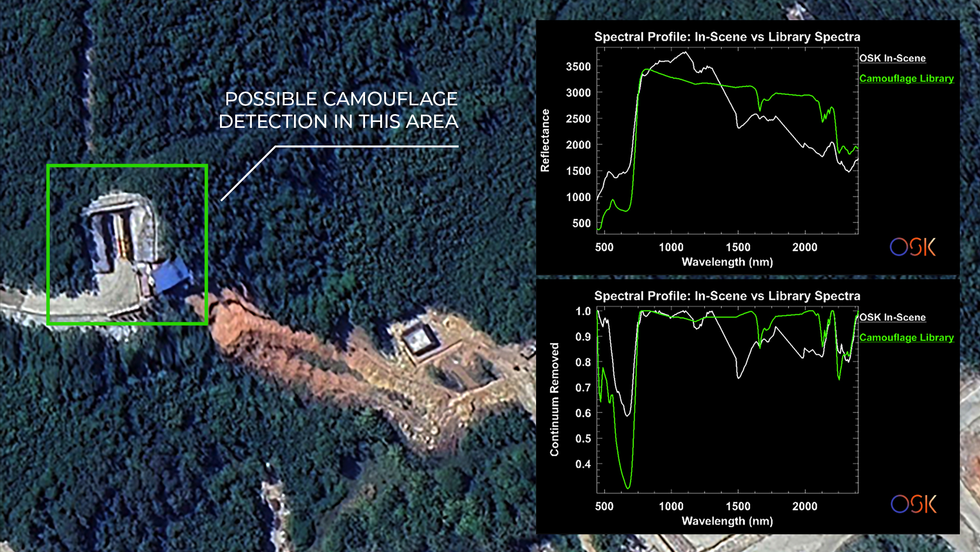Click the OSK logo in lower chart

tap(913, 504)
